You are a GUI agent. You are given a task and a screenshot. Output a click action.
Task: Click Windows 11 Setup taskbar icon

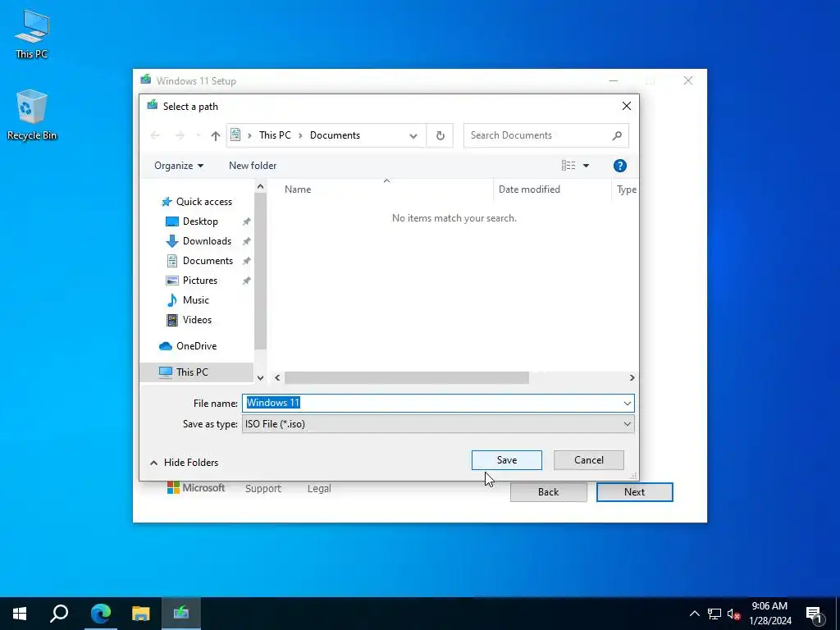181,614
